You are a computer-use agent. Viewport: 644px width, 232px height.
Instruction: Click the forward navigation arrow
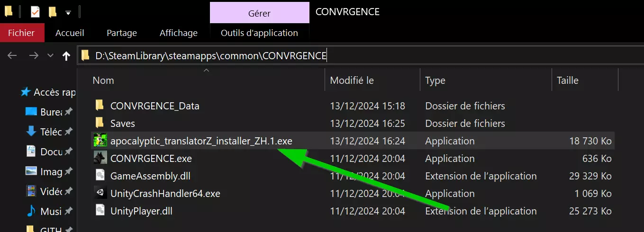(34, 56)
